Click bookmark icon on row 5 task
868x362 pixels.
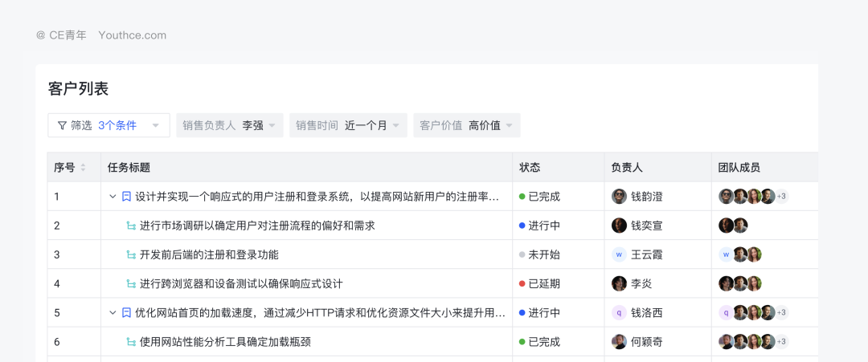[126, 313]
